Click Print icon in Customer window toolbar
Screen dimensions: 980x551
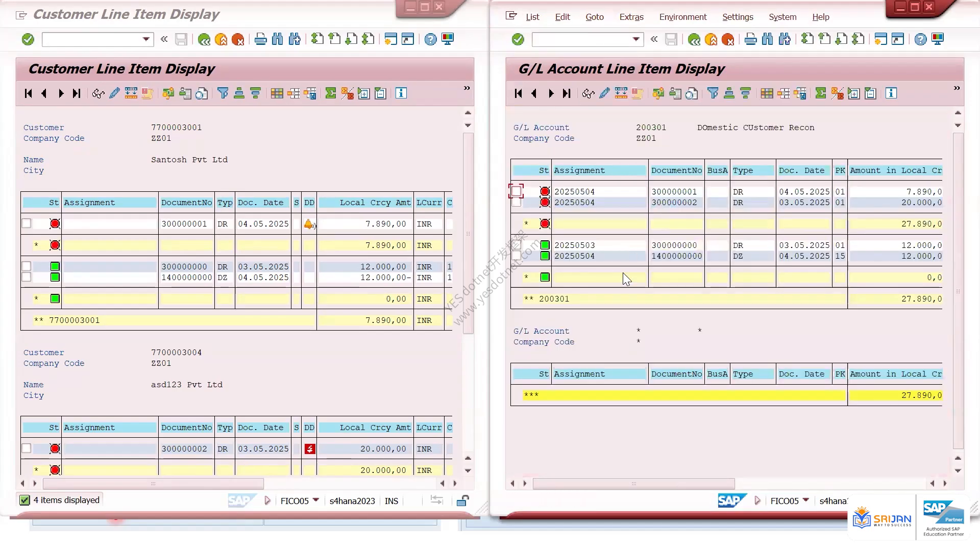coord(260,39)
